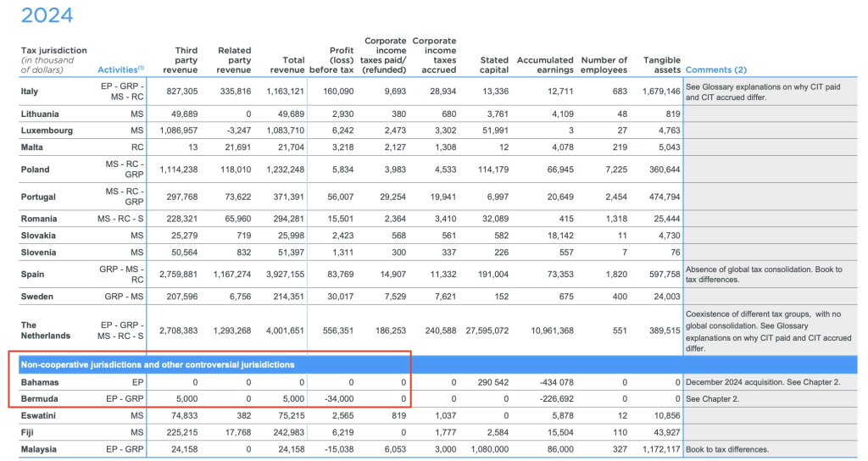Select the Eswatini row label

pyautogui.click(x=40, y=415)
